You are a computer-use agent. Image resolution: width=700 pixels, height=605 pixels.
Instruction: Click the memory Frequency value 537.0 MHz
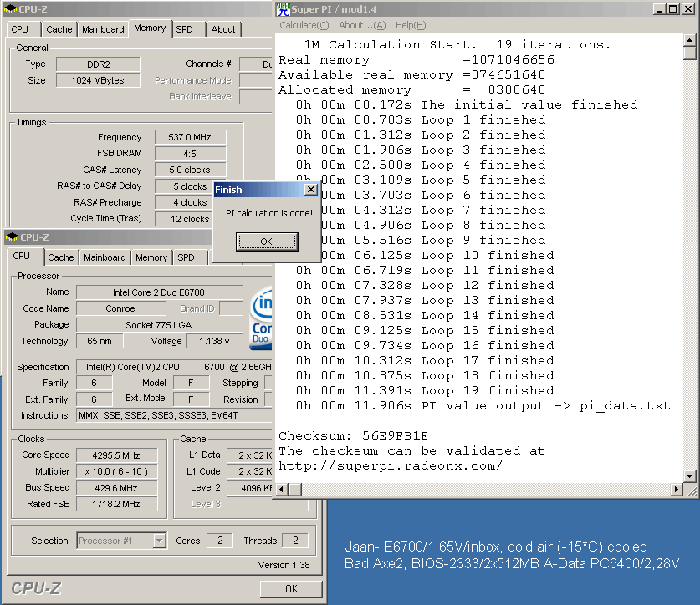190,137
